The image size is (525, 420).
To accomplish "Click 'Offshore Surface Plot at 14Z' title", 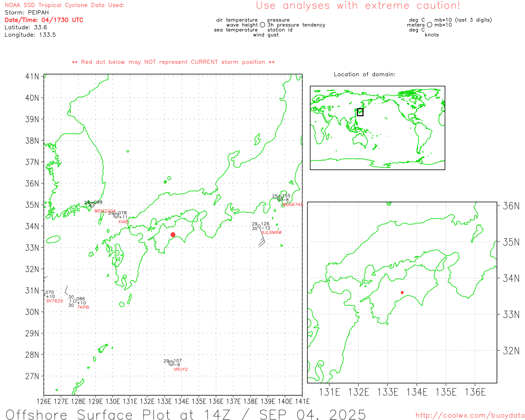I will point(119,414).
